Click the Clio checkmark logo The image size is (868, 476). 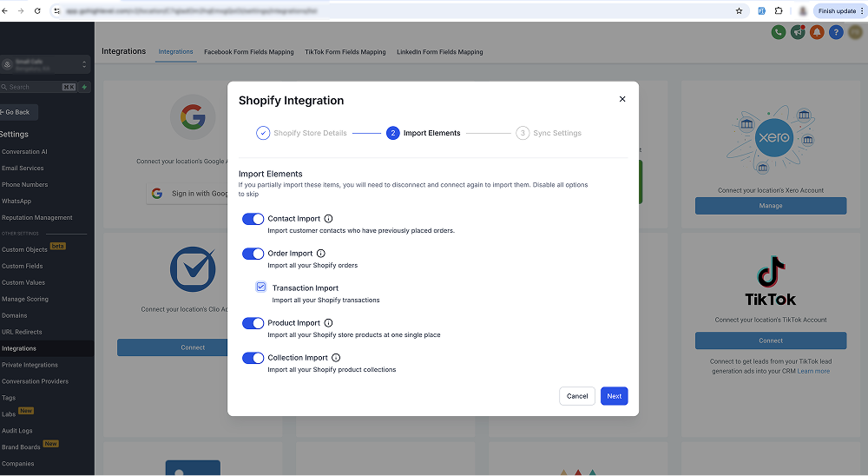193,269
